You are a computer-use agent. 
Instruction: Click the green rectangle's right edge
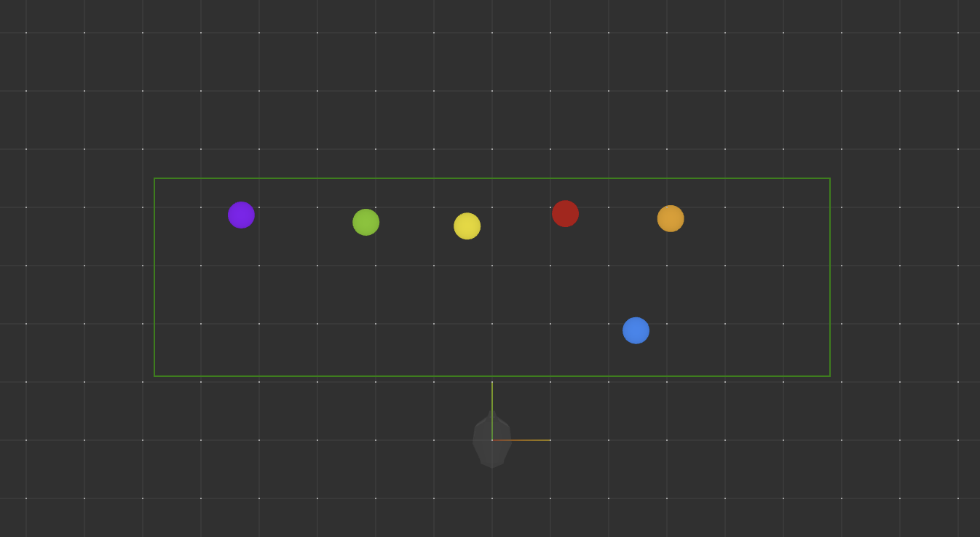click(830, 277)
